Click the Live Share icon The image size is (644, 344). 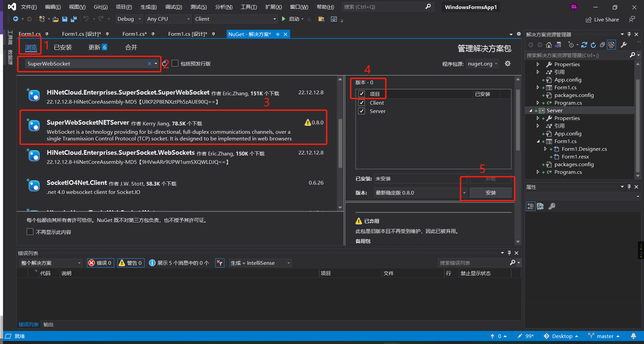pyautogui.click(x=589, y=20)
